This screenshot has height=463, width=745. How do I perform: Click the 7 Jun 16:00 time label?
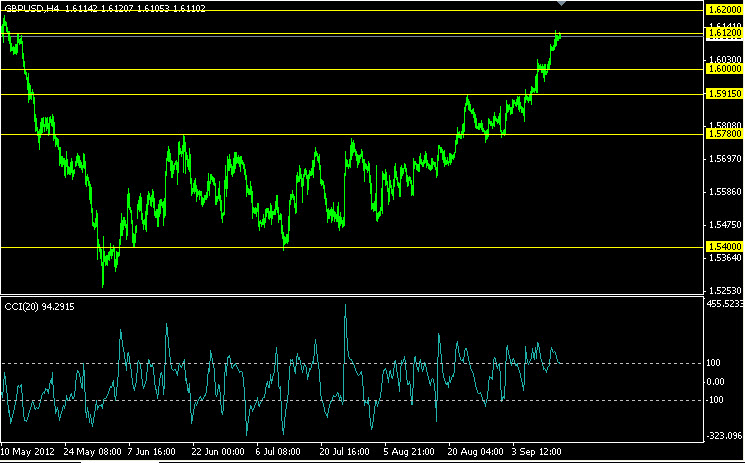click(x=152, y=451)
